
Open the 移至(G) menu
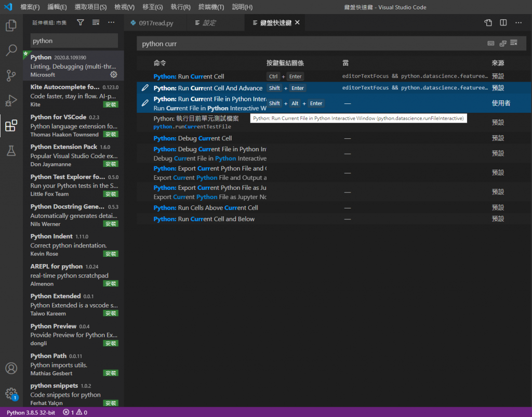click(152, 7)
